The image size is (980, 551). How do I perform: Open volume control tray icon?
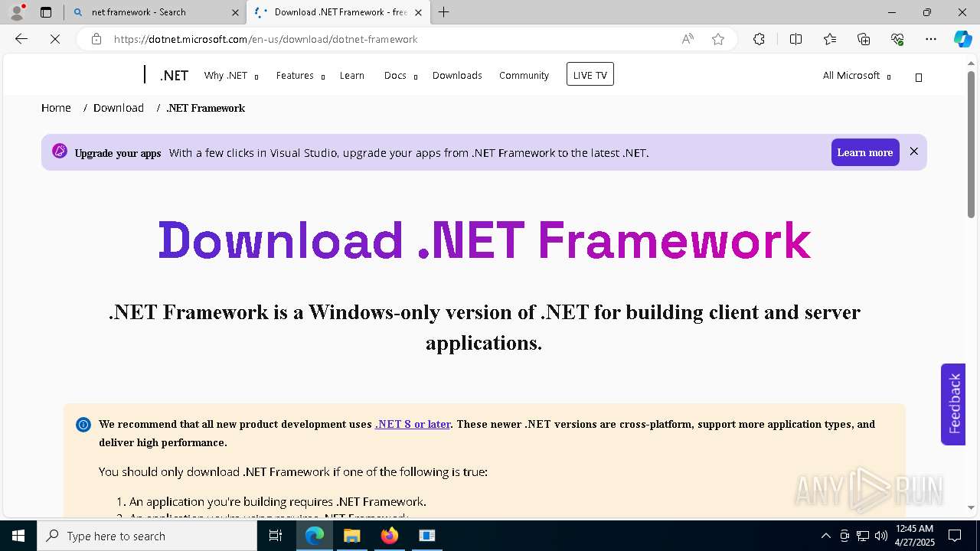(880, 536)
